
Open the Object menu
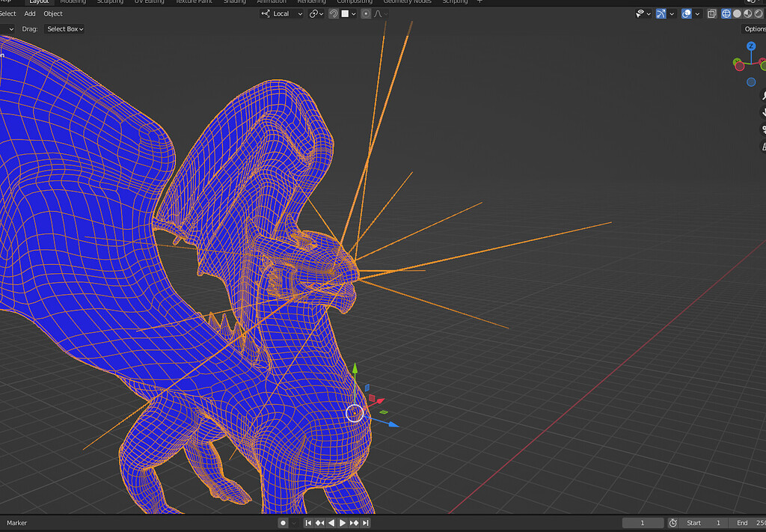point(52,13)
